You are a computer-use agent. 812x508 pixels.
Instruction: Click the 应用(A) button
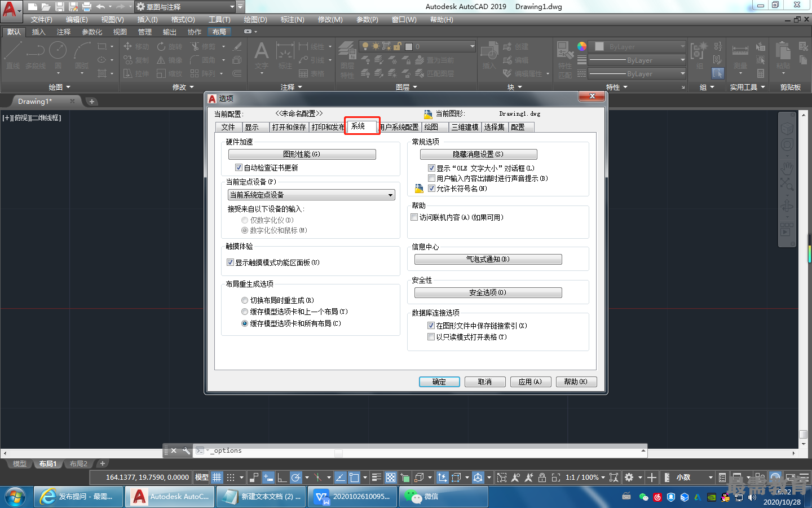[530, 382]
